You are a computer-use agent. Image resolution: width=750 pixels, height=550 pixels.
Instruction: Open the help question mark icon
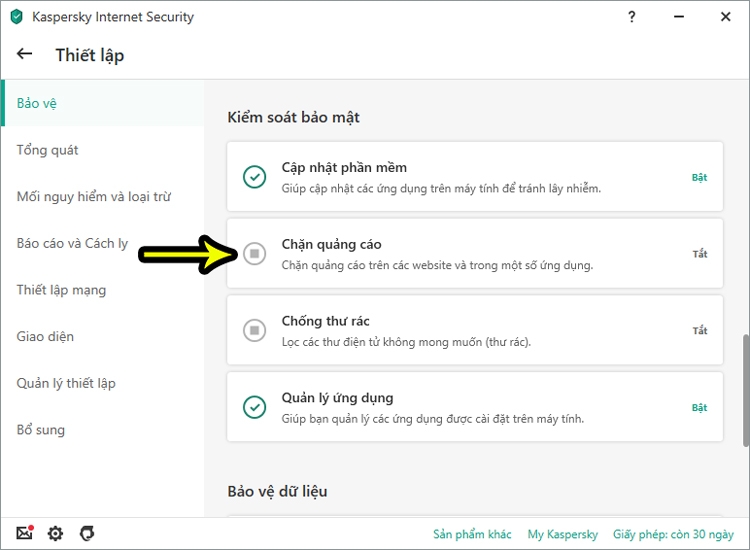(x=631, y=17)
